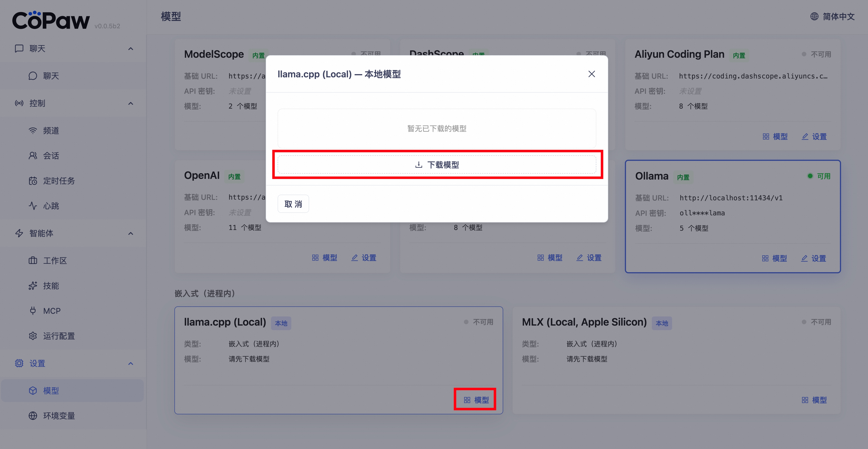The width and height of the screenshot is (868, 449).
Task: Switch language via 简体中文 selector
Action: pyautogui.click(x=832, y=16)
